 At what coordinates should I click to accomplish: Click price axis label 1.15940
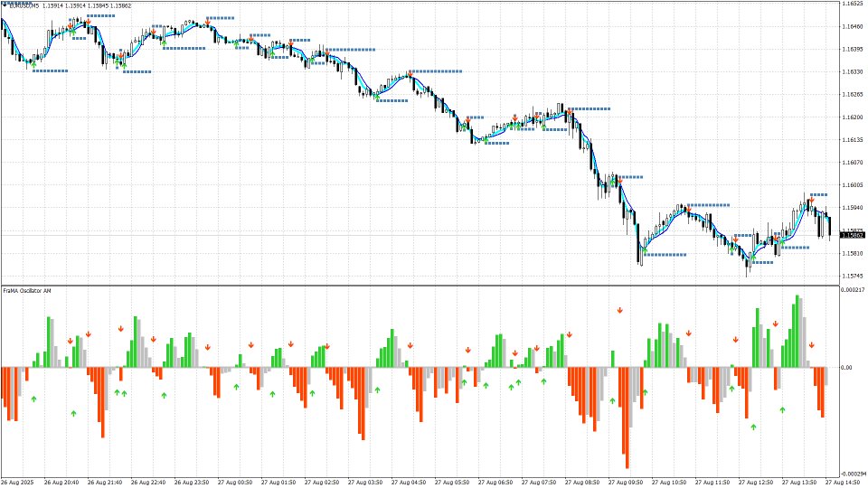(x=853, y=208)
